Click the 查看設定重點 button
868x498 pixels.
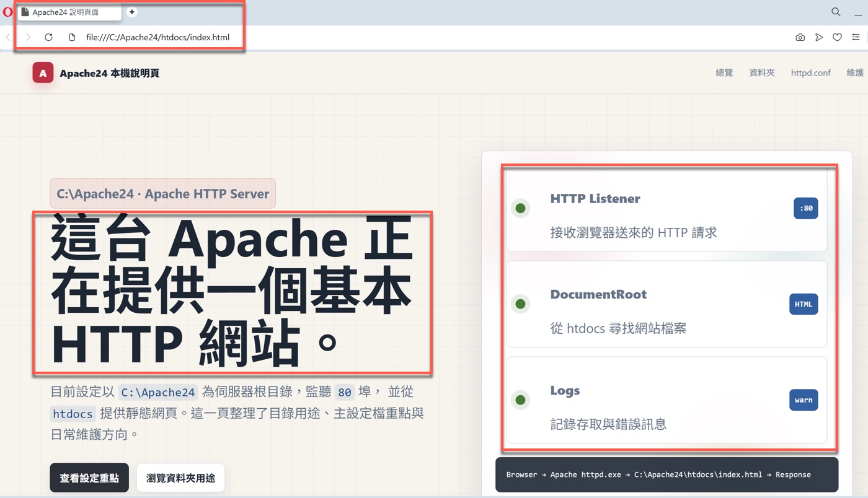89,478
